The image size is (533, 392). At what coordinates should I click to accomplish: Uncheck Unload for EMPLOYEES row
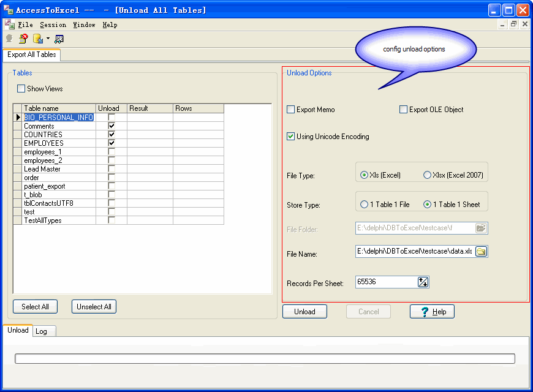tap(112, 143)
